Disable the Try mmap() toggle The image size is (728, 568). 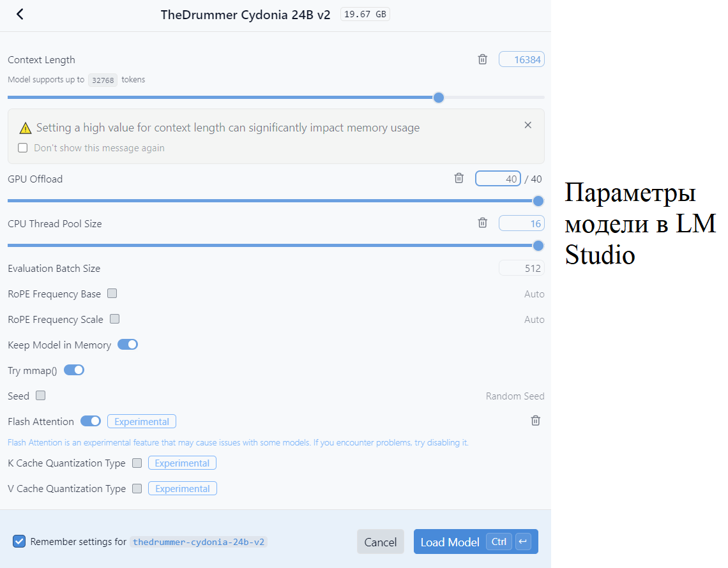point(74,370)
